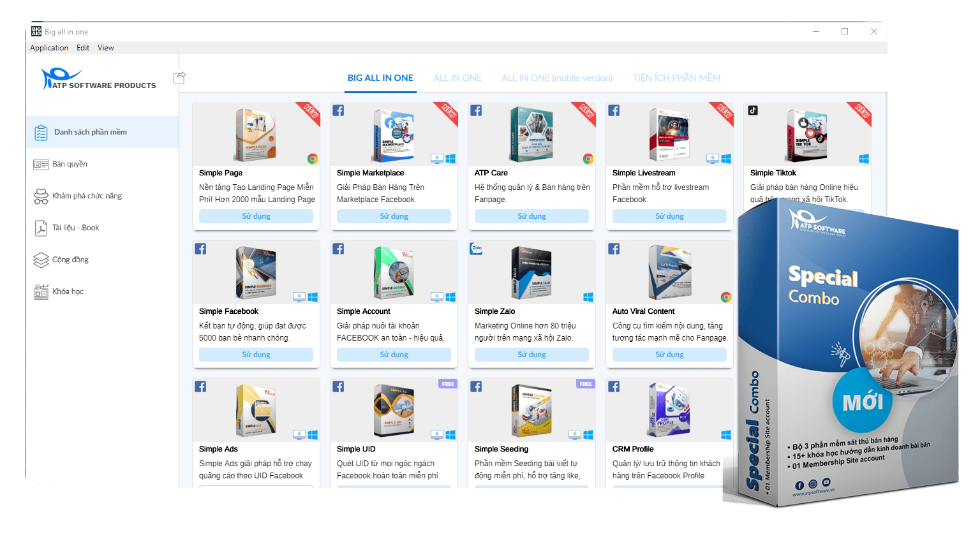Click Sử dụng button for Simple Facebook
The height and width of the screenshot is (537, 980).
pos(256,355)
